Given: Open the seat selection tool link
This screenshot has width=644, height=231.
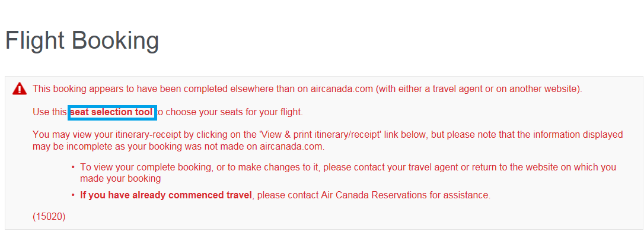Looking at the screenshot, I should pyautogui.click(x=111, y=112).
